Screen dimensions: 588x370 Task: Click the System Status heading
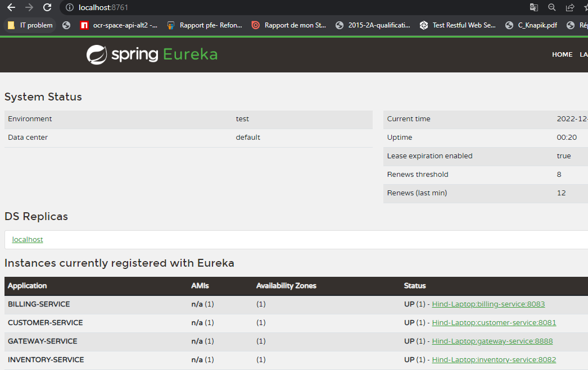coord(43,97)
